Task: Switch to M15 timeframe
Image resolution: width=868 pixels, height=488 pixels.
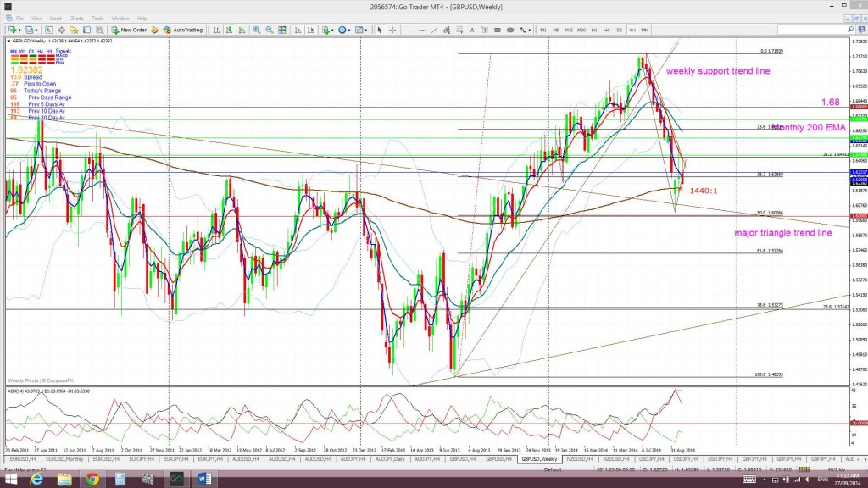Action: tap(569, 30)
